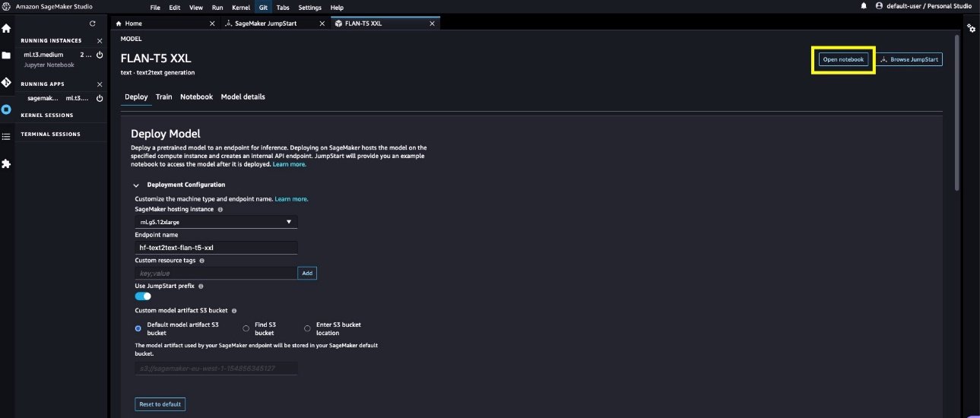Open the SageMaker hosting instance dropdown
This screenshot has height=418, width=980.
click(x=216, y=222)
